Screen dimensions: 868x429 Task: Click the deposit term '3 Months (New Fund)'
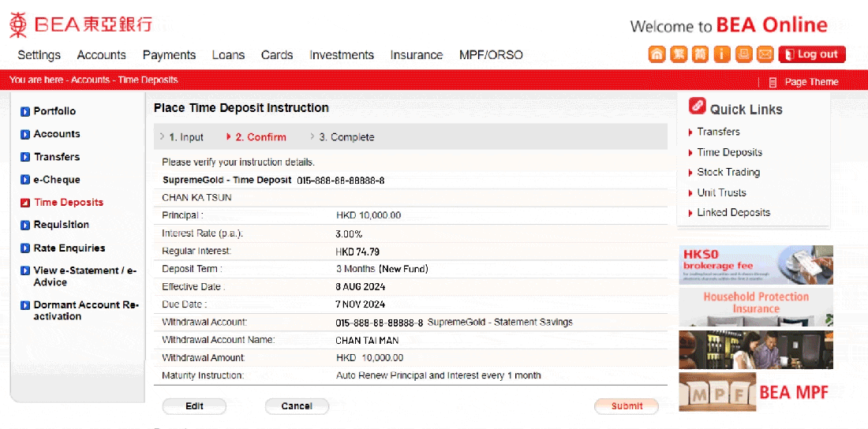point(382,270)
